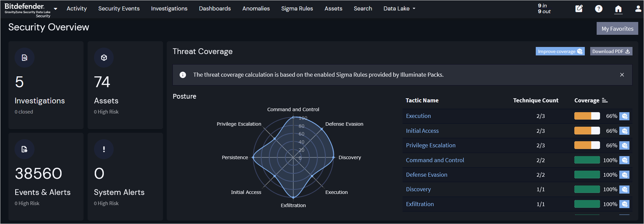Open the Dashboards menu item

(215, 8)
